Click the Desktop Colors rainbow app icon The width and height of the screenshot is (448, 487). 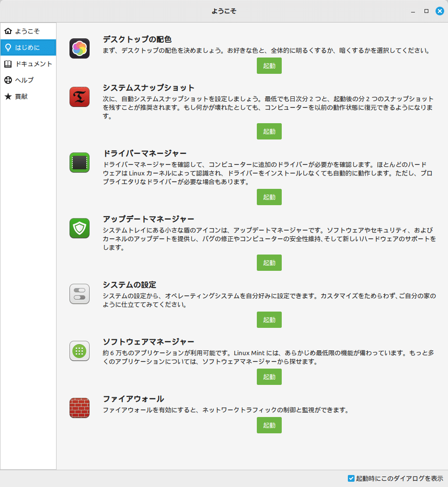(80, 48)
